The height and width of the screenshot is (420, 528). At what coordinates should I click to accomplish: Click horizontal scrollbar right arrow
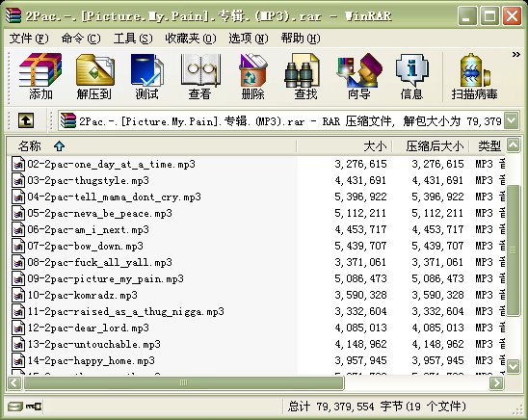coord(497,382)
